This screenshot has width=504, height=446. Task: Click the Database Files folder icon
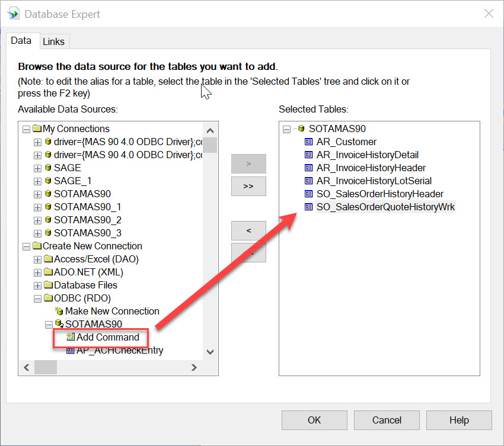tap(49, 285)
